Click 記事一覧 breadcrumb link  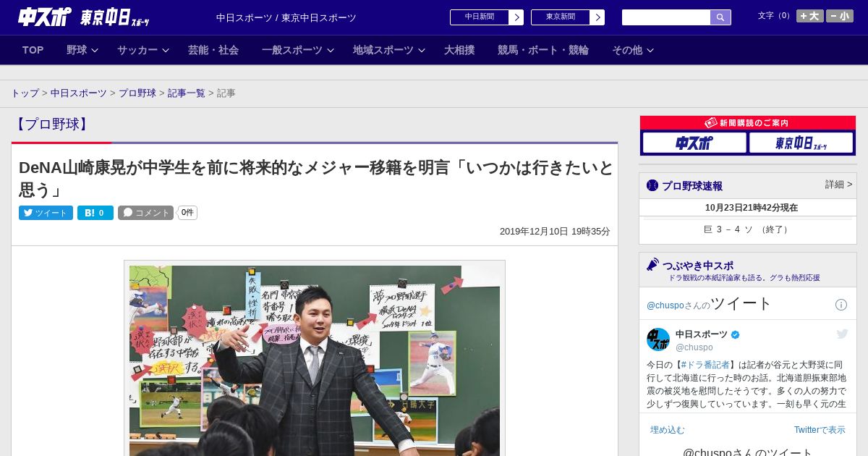187,93
